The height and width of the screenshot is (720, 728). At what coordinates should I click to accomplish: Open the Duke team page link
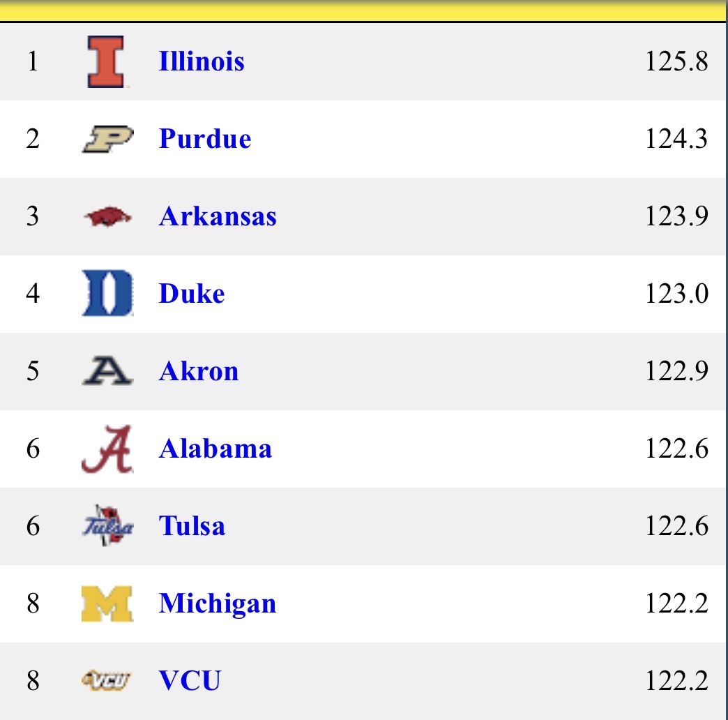click(192, 294)
